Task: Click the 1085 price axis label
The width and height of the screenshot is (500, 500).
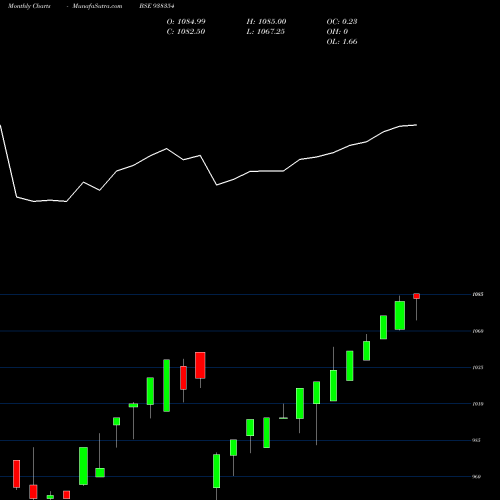Action: pyautogui.click(x=478, y=294)
